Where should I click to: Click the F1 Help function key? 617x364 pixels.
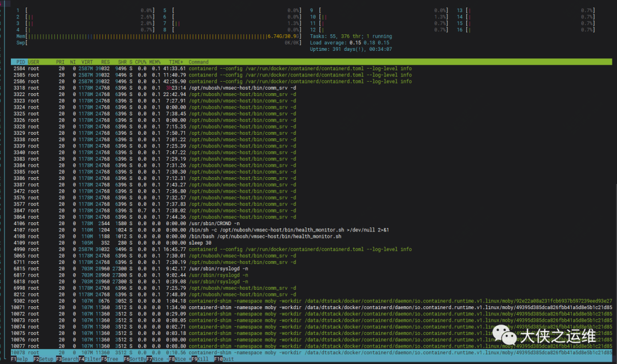click(19, 359)
